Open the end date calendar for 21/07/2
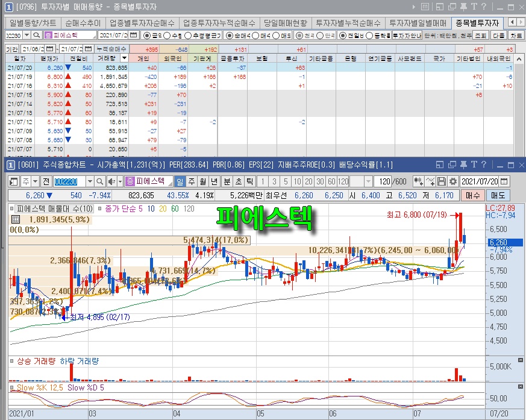This screenshot has height=420, width=526. pyautogui.click(x=87, y=49)
